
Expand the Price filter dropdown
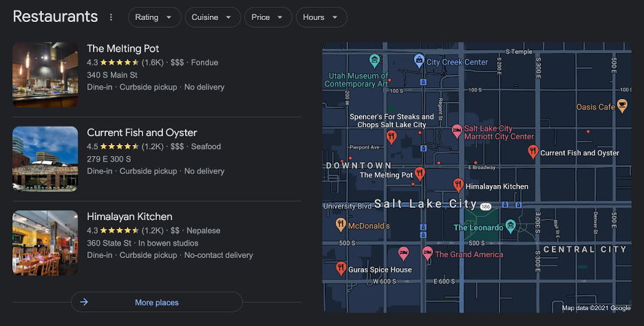[x=268, y=17]
